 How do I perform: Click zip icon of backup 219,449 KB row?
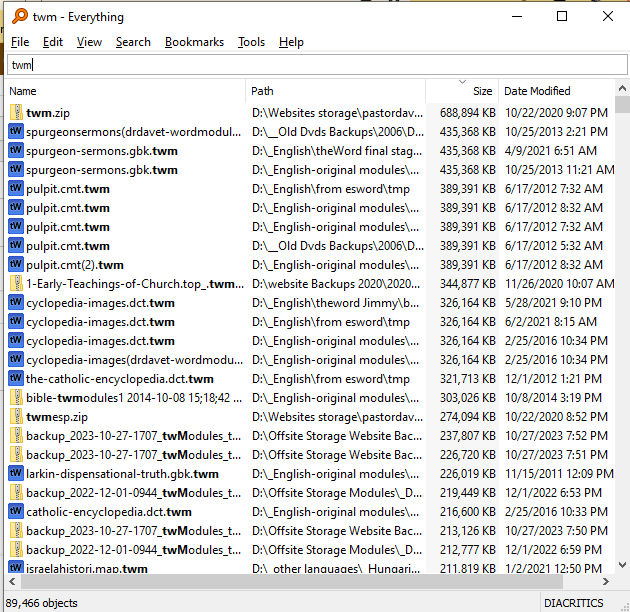click(x=16, y=493)
